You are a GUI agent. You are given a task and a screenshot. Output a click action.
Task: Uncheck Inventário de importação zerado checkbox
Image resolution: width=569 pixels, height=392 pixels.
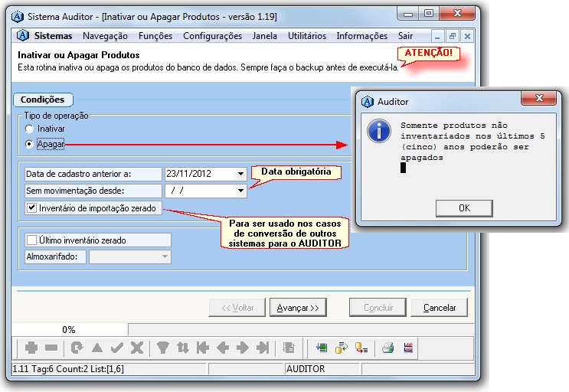(x=31, y=207)
